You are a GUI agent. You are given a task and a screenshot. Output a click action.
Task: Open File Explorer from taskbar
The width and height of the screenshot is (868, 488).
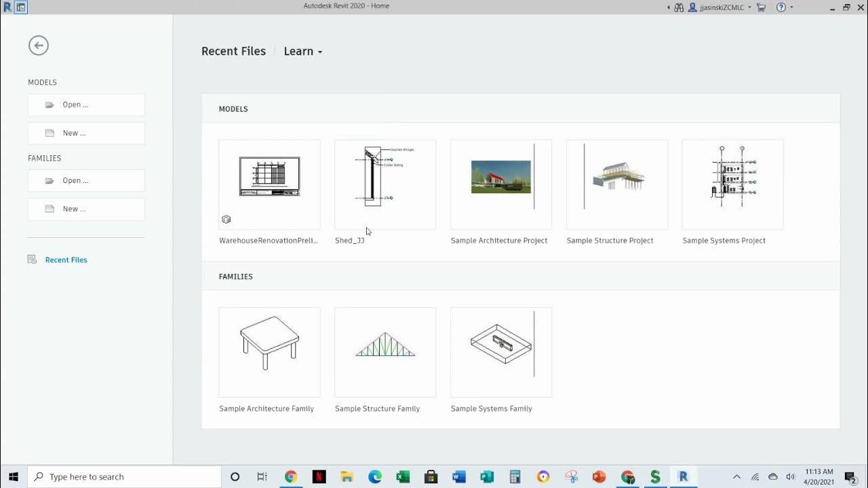[347, 476]
